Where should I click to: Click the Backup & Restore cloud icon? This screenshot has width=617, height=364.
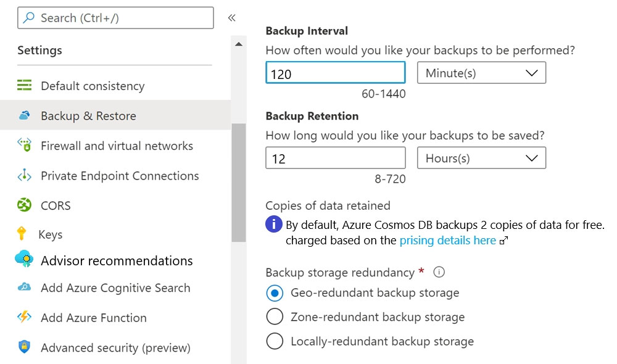pyautogui.click(x=25, y=115)
